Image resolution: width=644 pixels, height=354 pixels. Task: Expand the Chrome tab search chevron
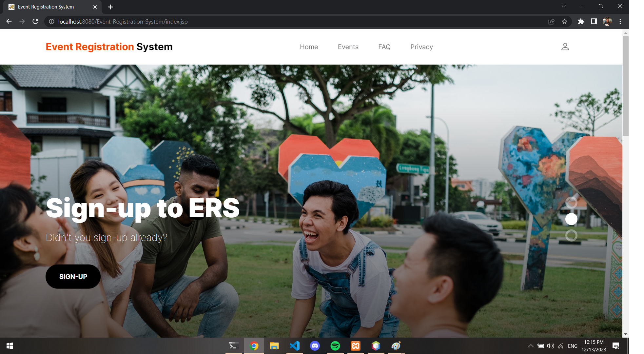563,6
